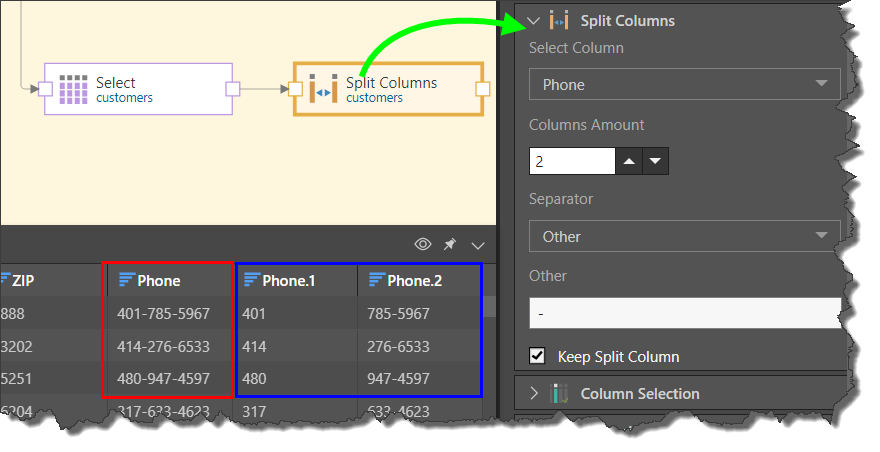The height and width of the screenshot is (452, 880).
Task: Expand the Column Selection section
Action: 533,393
